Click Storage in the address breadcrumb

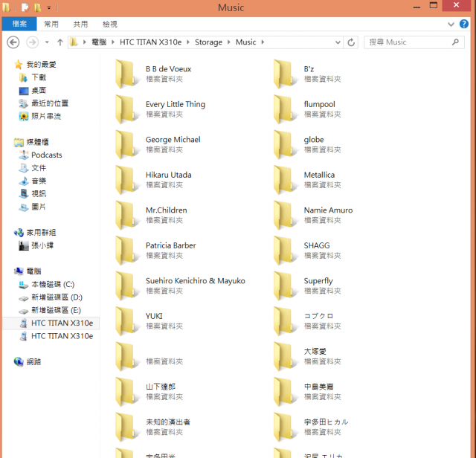(x=208, y=42)
